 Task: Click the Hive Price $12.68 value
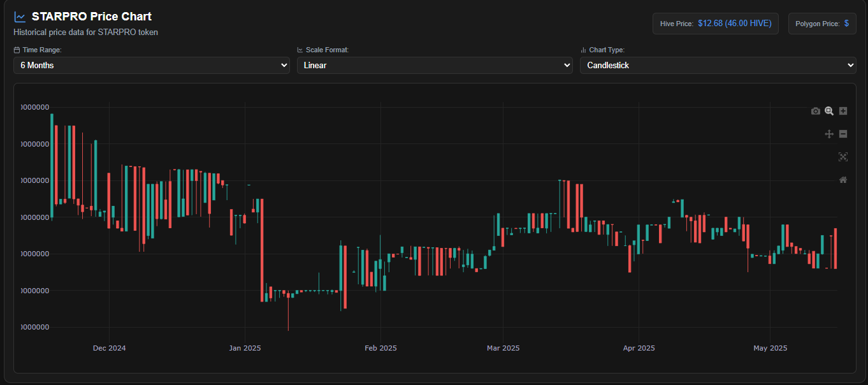pyautogui.click(x=735, y=24)
